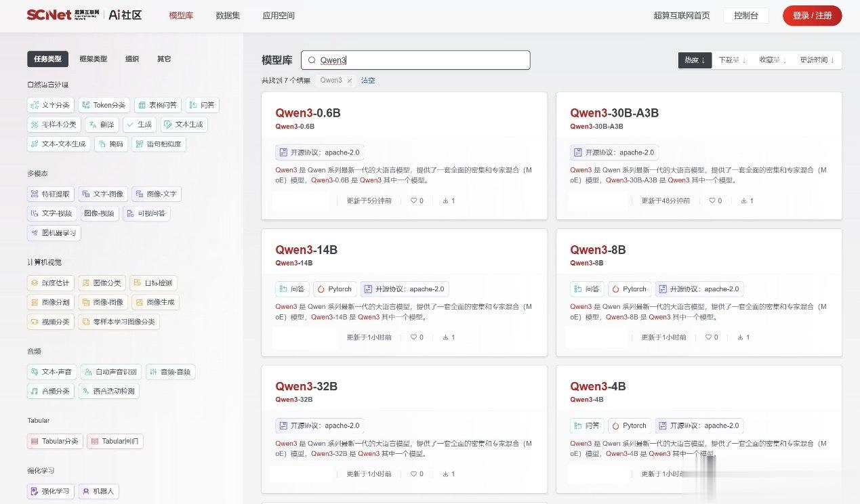Click heart icon on Qwen3-14B card
The width and height of the screenshot is (860, 504).
413,337
